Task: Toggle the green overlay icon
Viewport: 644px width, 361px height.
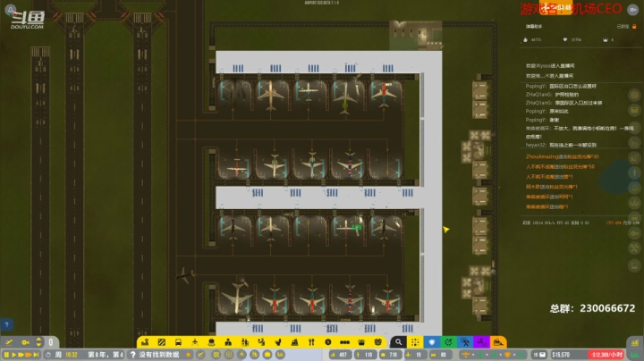Action: tap(448, 341)
